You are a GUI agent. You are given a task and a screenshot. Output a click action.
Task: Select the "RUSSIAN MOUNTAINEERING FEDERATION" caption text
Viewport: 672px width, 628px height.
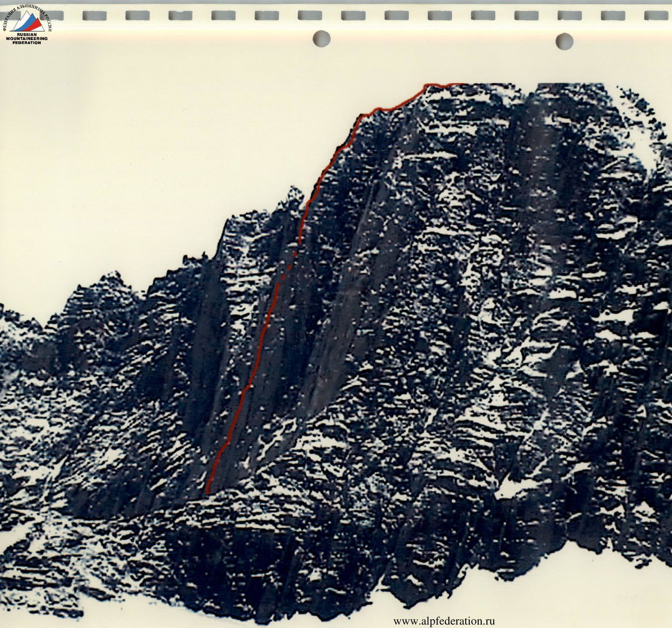point(27,39)
